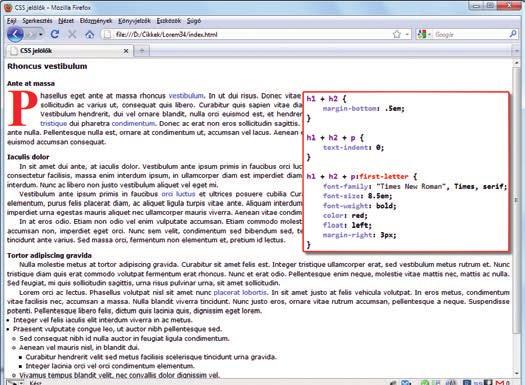The width and height of the screenshot is (525, 385).
Task: Click the search magnifier icon
Action: tap(513, 34)
